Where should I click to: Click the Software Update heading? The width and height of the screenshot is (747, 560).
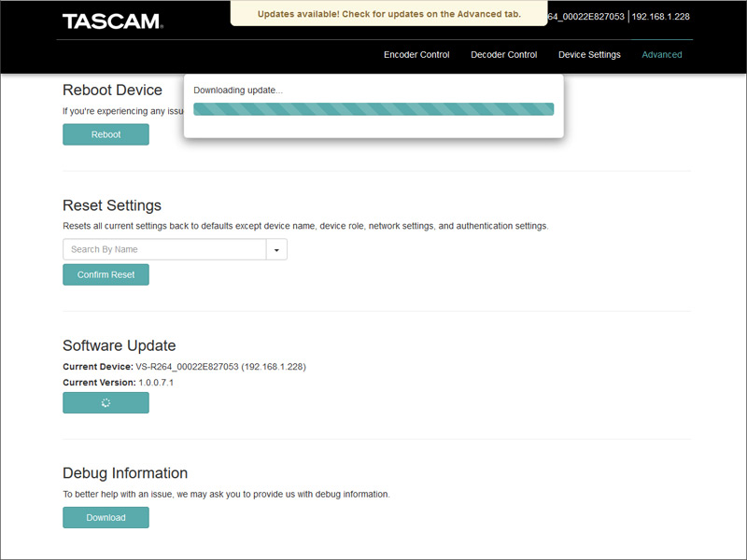tap(119, 345)
